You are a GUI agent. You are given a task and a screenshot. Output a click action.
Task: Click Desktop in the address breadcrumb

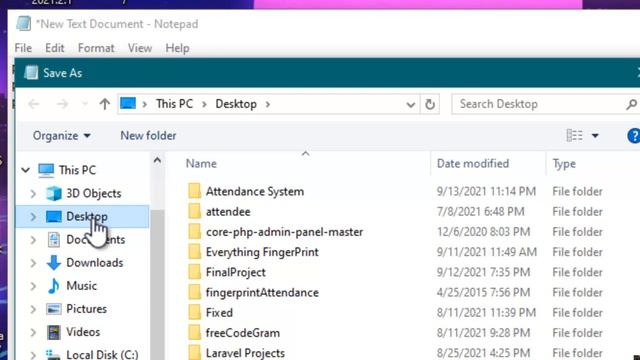[x=236, y=104]
